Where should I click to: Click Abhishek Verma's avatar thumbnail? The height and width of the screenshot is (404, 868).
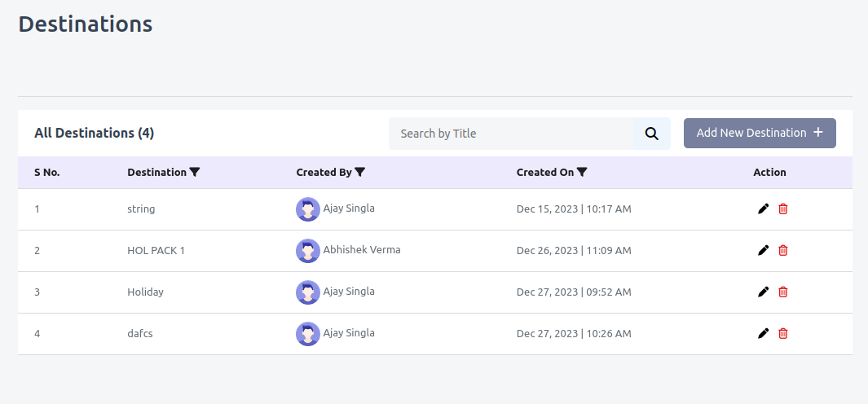point(308,251)
